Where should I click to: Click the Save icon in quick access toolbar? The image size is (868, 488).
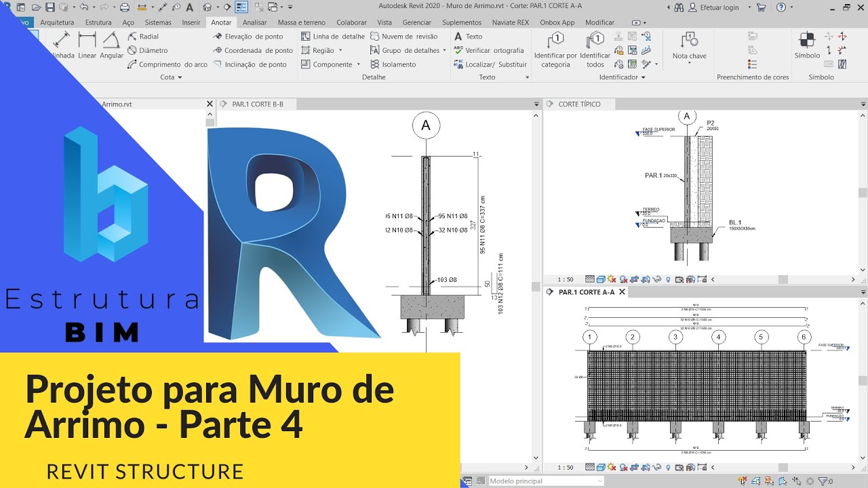click(51, 7)
